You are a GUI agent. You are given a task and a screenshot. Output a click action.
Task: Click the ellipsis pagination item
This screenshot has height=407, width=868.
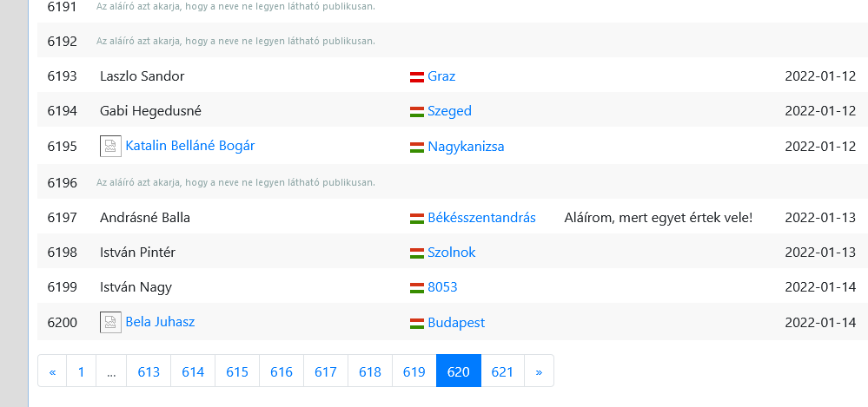(x=111, y=371)
